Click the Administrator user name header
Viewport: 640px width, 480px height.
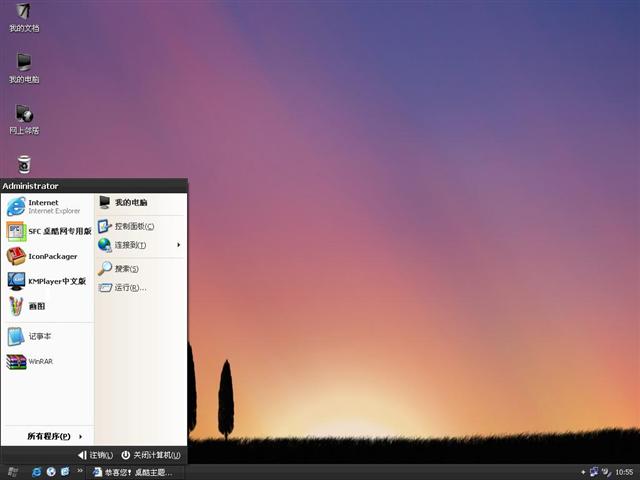[x=30, y=186]
